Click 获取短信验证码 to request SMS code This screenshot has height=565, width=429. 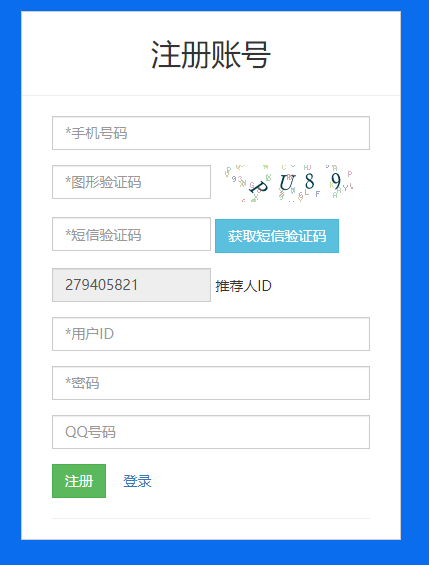(x=277, y=236)
